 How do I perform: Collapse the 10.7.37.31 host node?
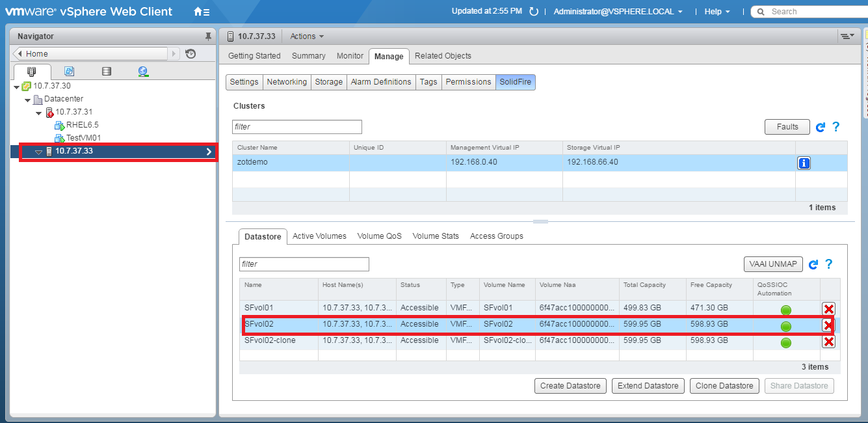click(39, 113)
